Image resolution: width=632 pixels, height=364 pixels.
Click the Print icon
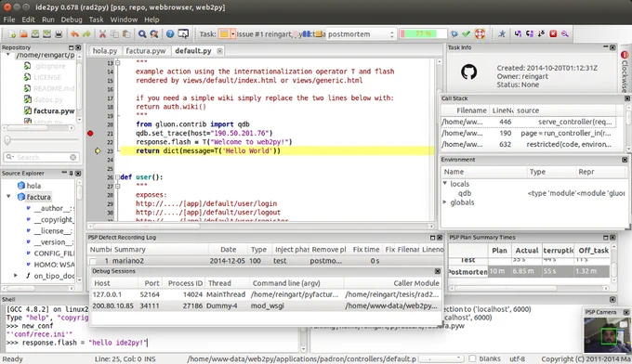[59, 34]
